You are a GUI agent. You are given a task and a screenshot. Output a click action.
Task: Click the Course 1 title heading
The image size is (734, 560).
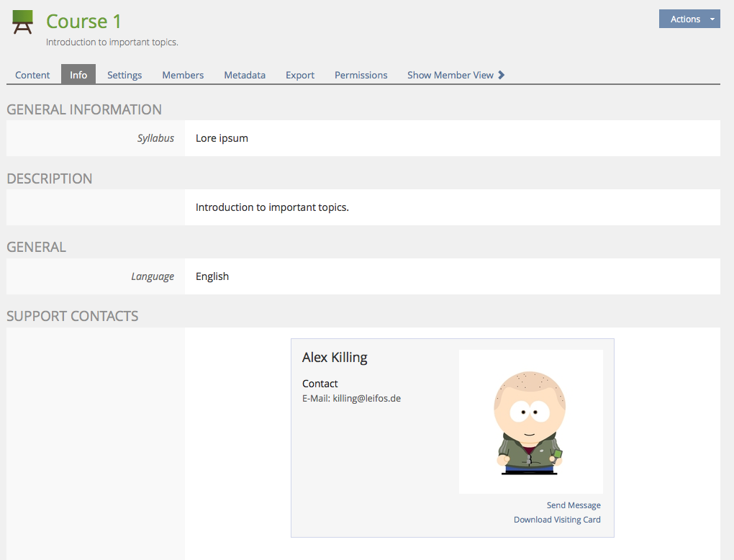tap(84, 22)
